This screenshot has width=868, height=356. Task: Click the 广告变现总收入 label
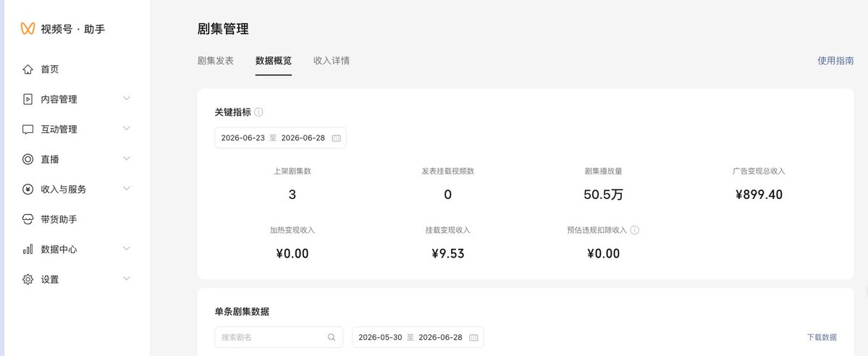point(759,171)
